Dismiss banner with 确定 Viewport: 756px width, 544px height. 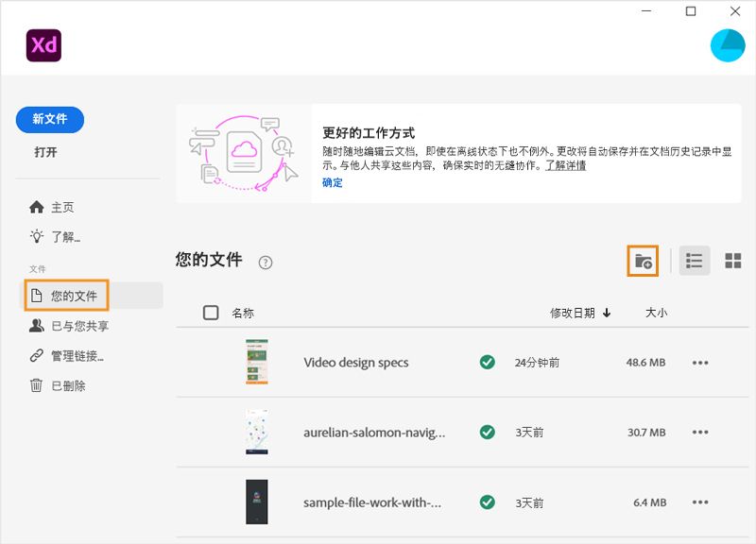333,182
